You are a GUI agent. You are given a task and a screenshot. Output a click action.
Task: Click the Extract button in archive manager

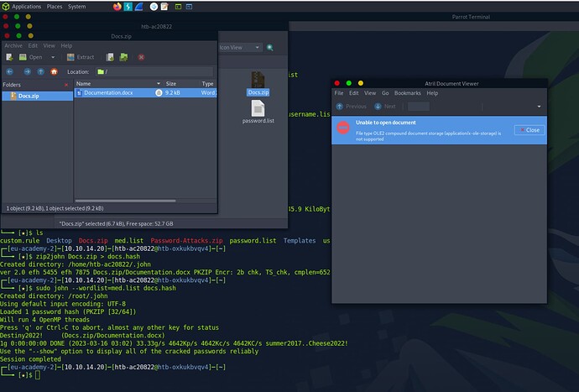click(81, 57)
